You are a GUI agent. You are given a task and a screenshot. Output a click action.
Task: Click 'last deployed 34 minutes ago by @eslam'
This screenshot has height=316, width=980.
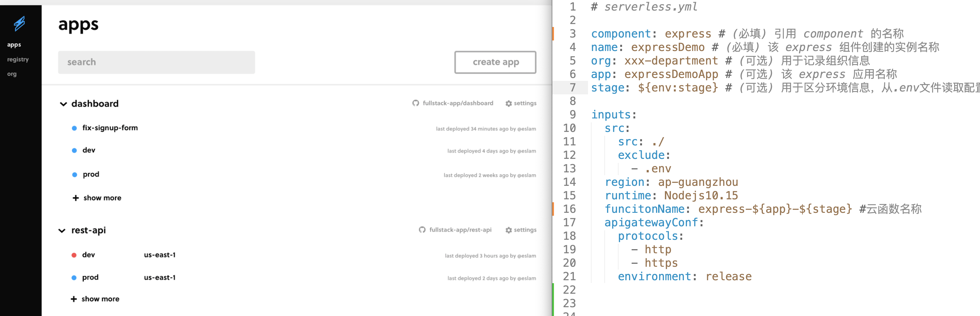pos(486,128)
